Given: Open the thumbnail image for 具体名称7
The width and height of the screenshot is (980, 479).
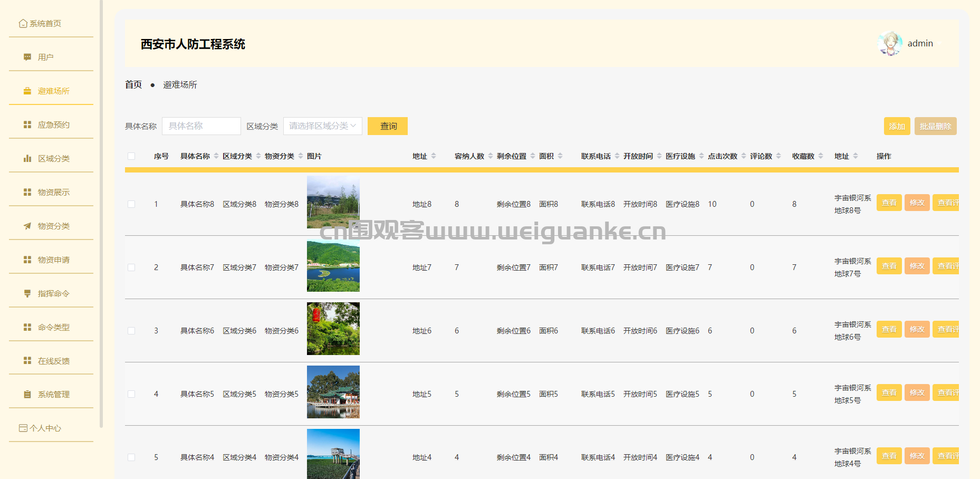Looking at the screenshot, I should click(x=333, y=265).
